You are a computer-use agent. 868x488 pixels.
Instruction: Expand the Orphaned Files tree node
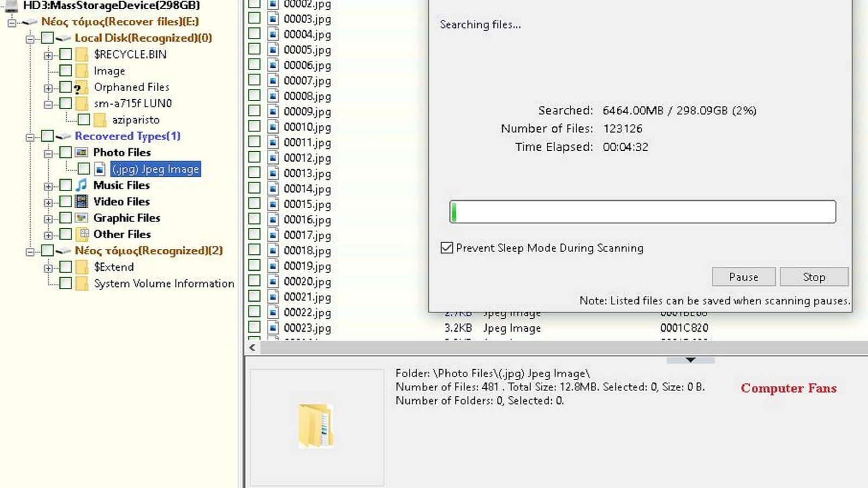(48, 88)
